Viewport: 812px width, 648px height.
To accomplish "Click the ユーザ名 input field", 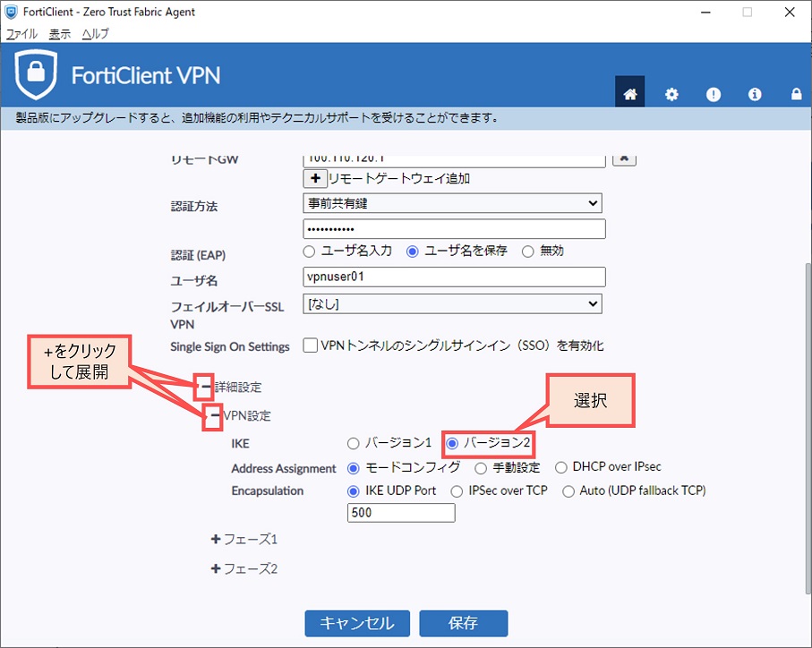I will point(455,277).
